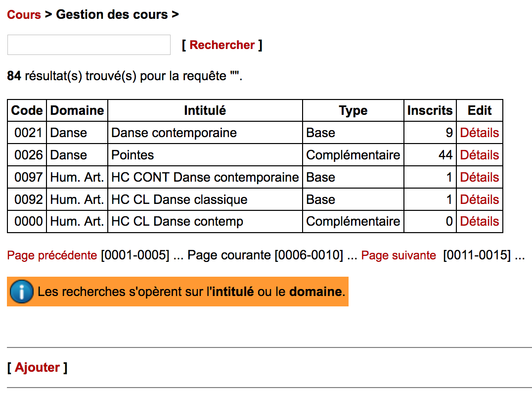The height and width of the screenshot is (394, 532).
Task: Click the Inscrits column header
Action: [430, 110]
